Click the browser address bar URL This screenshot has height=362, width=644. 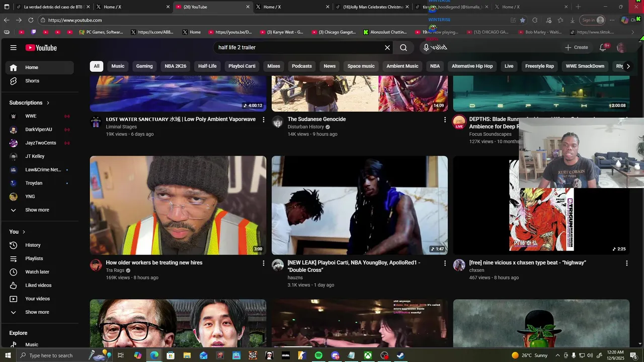tap(75, 20)
